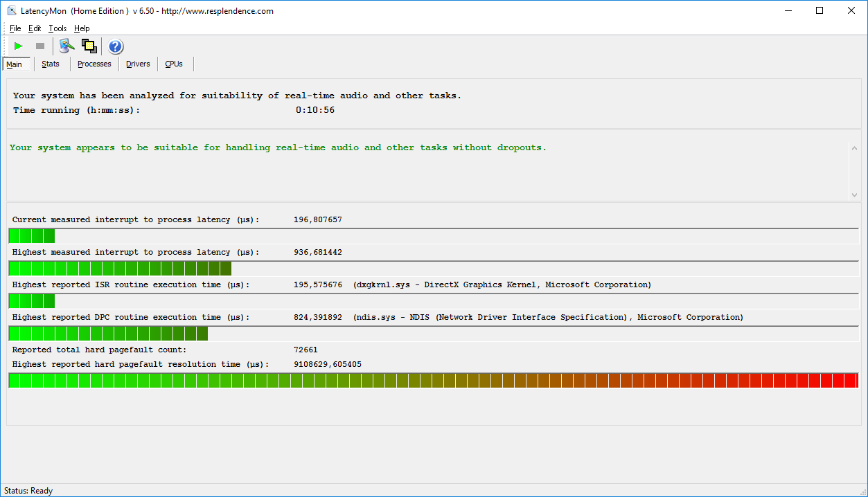Open the Processes tab
Image resolution: width=868 pixels, height=497 pixels.
click(94, 64)
